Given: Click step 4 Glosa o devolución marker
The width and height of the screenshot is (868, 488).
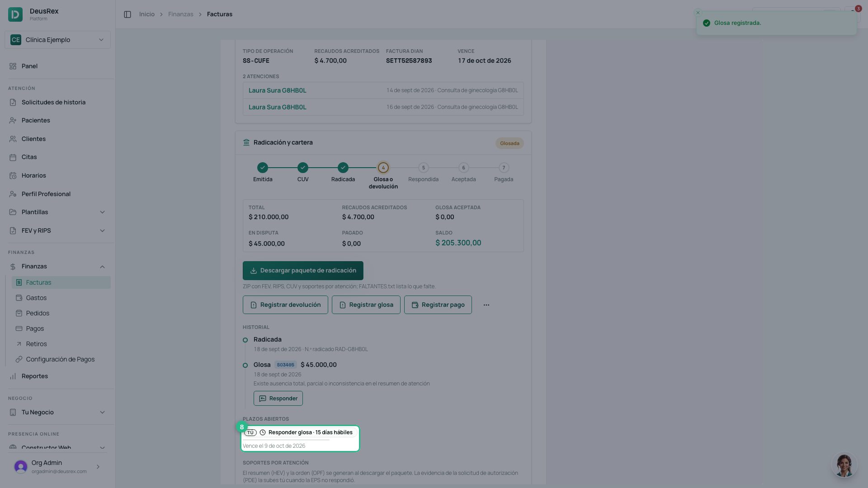Looking at the screenshot, I should pyautogui.click(x=383, y=168).
